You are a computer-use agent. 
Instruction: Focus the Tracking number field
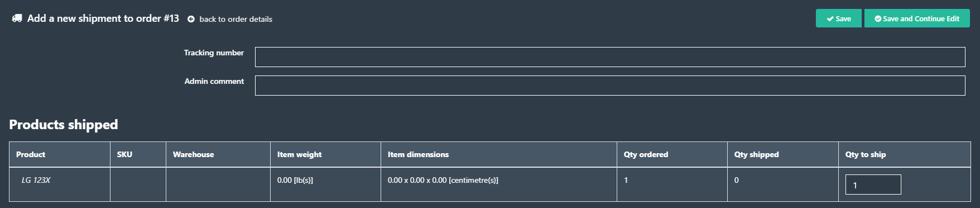(610, 57)
